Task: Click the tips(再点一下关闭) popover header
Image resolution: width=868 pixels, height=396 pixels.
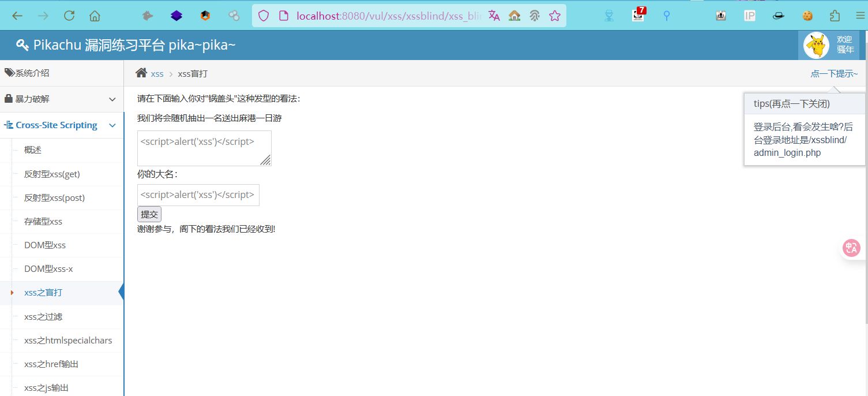Action: 805,104
